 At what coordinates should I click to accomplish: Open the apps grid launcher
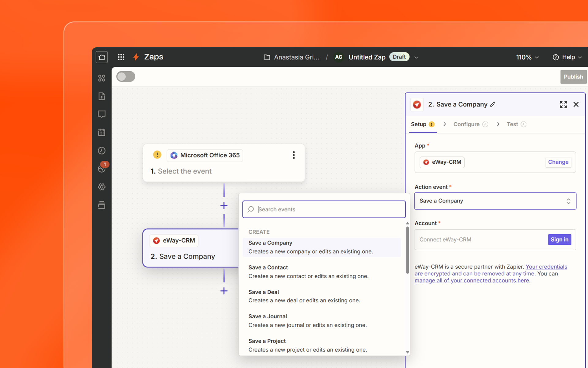coord(121,57)
